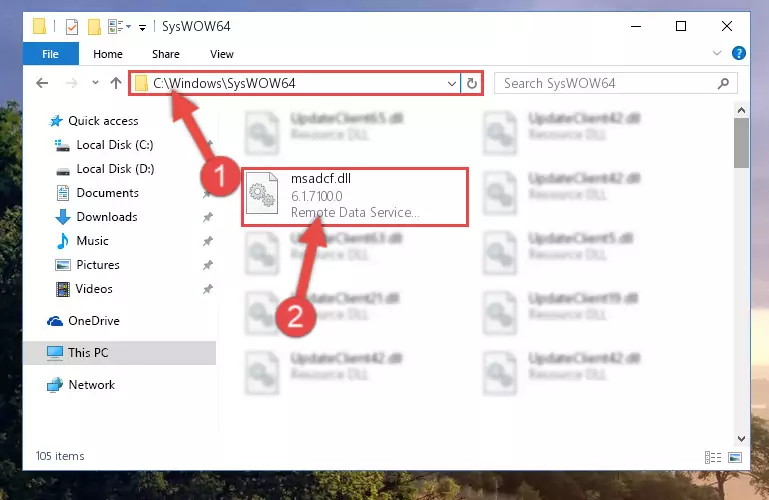Select Network in navigation pane
Screen dimensions: 769x500
coord(91,385)
